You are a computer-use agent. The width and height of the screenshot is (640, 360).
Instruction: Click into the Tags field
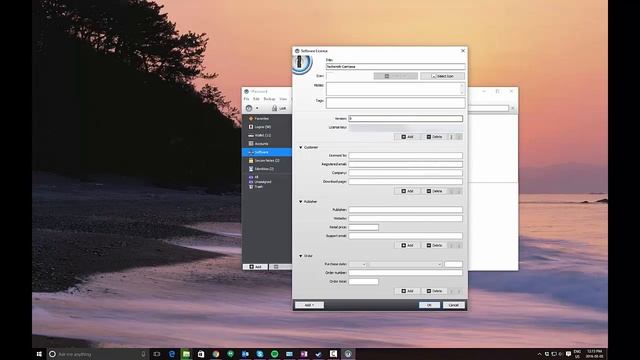tap(395, 102)
